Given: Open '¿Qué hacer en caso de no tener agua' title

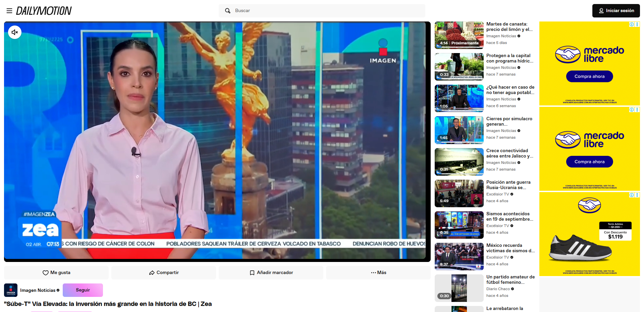Looking at the screenshot, I should (511, 90).
